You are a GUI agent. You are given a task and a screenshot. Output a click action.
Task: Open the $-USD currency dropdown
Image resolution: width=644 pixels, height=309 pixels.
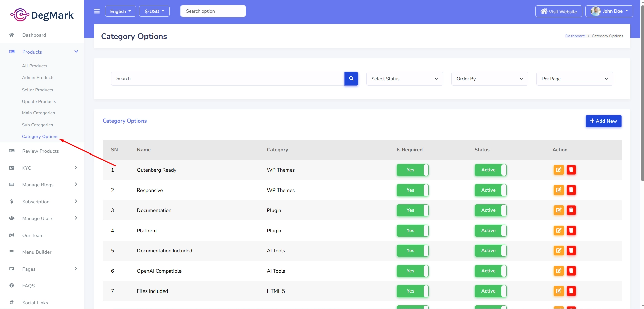154,11
